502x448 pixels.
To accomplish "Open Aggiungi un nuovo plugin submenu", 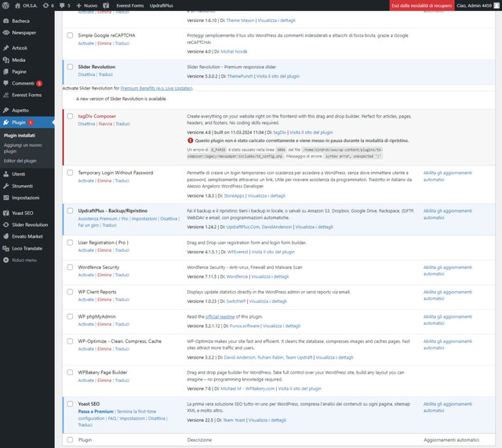I will pyautogui.click(x=23, y=148).
